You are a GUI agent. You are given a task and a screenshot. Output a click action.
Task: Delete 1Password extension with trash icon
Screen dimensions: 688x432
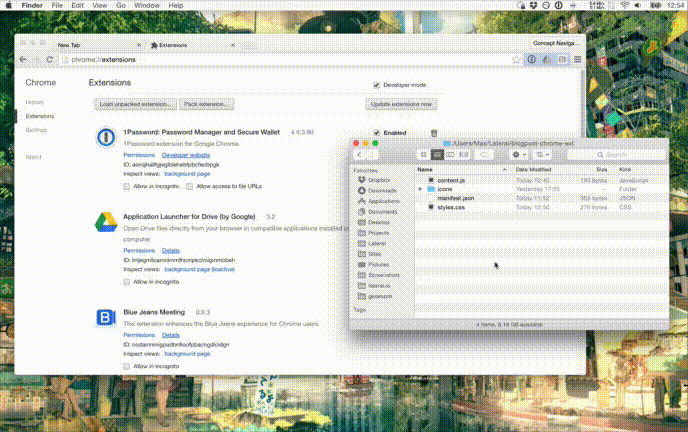click(x=434, y=133)
